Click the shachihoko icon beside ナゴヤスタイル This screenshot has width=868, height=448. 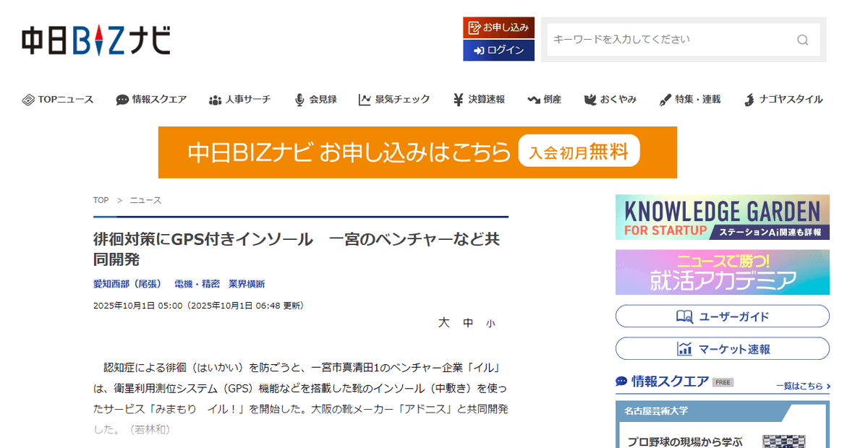click(749, 100)
